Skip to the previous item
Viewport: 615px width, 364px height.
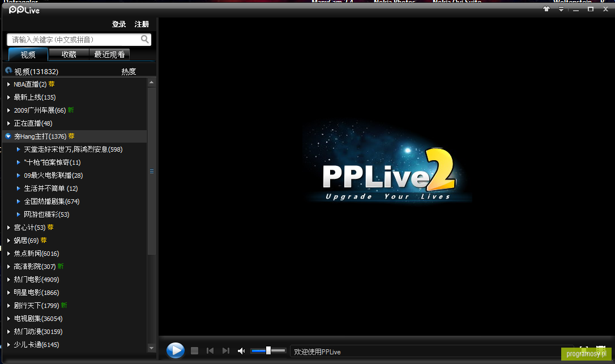click(210, 350)
